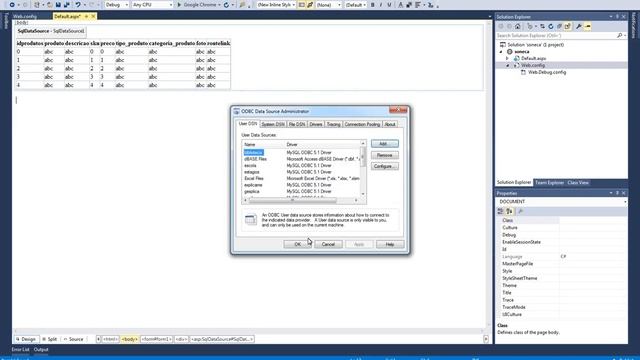Click the Home icon in Solution Explorer
The width and height of the screenshot is (640, 360).
[x=518, y=26]
